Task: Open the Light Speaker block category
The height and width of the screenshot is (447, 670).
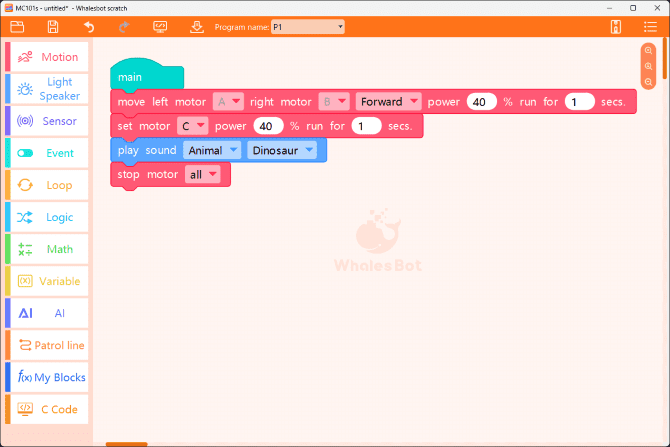Action: 49,89
